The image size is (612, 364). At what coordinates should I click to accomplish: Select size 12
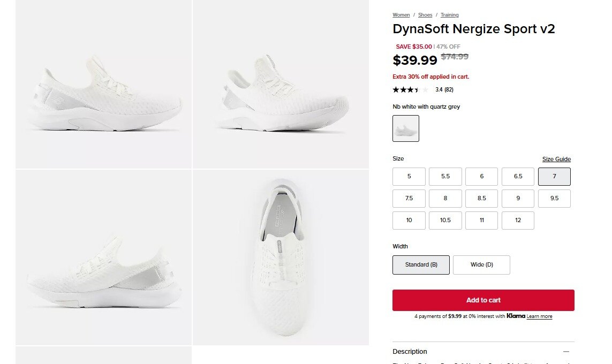coord(518,221)
